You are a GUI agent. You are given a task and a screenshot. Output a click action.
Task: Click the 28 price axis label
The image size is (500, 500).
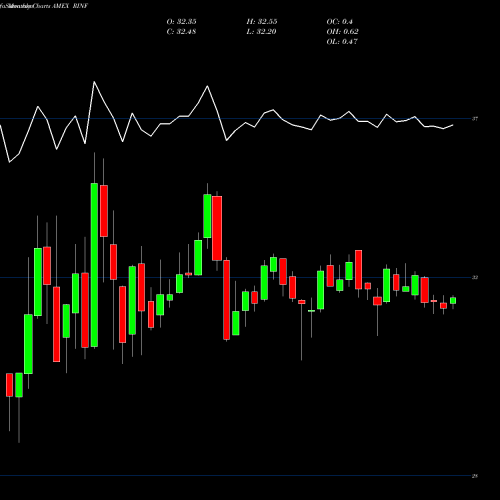475,476
